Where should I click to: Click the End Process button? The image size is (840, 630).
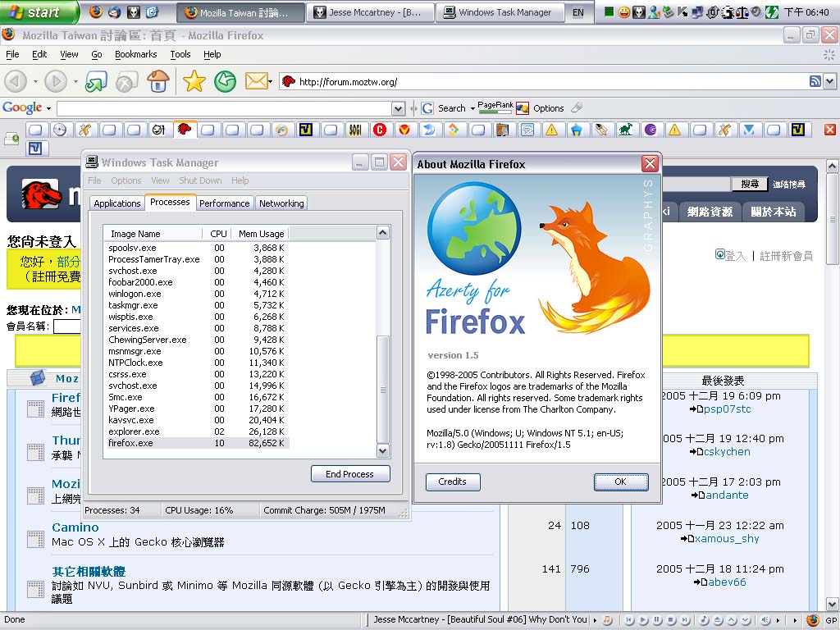pos(349,474)
